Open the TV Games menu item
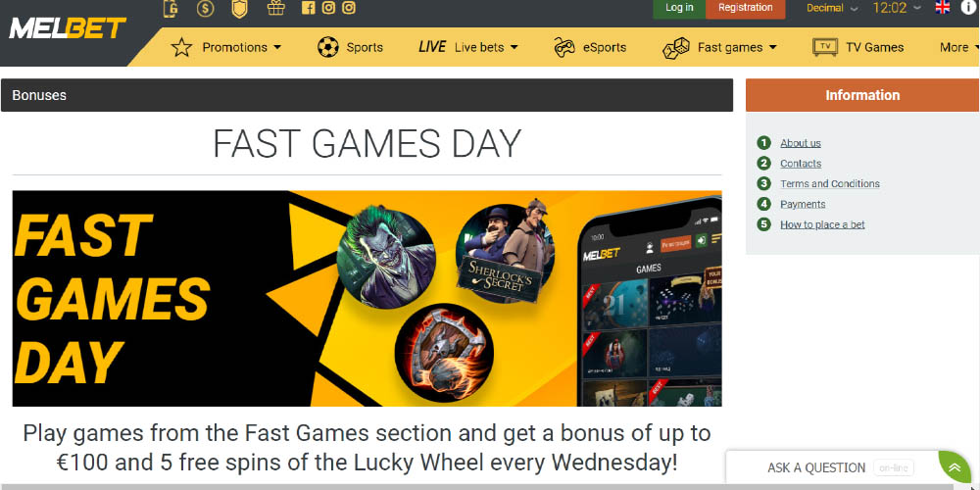The width and height of the screenshot is (980, 490). click(x=858, y=47)
